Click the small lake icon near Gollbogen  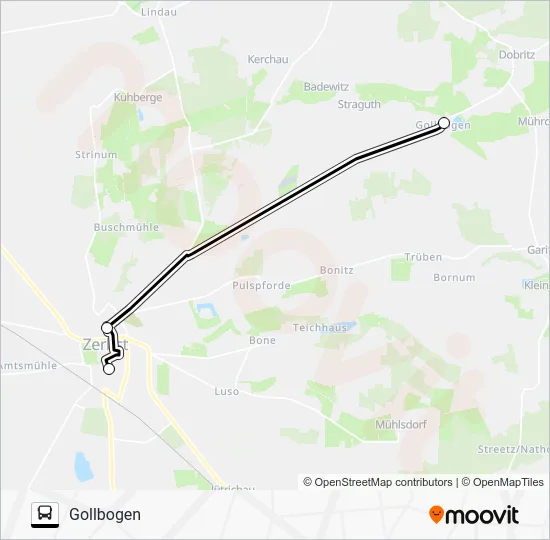tap(458, 120)
